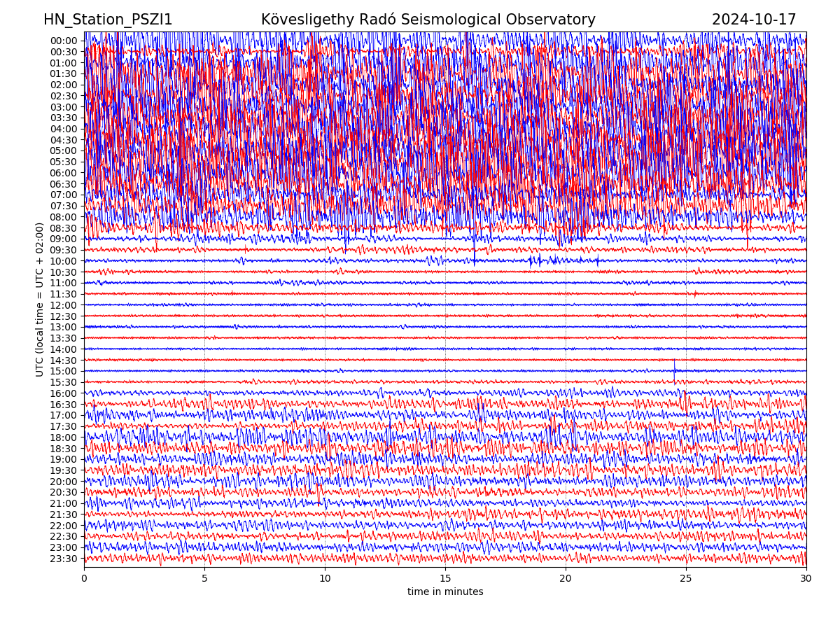Click the 5 minute x-axis tick label
This screenshot has width=840, height=630.
tap(204, 579)
